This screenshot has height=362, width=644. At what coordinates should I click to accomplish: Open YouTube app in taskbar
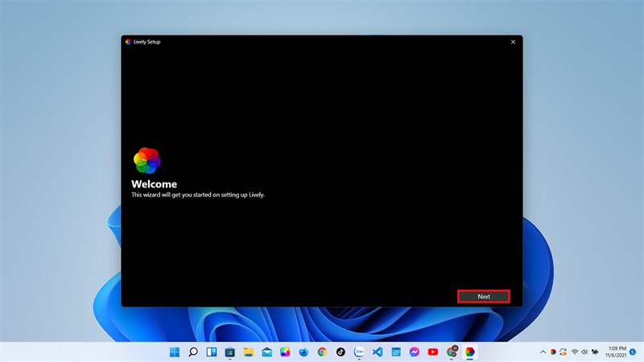point(433,352)
